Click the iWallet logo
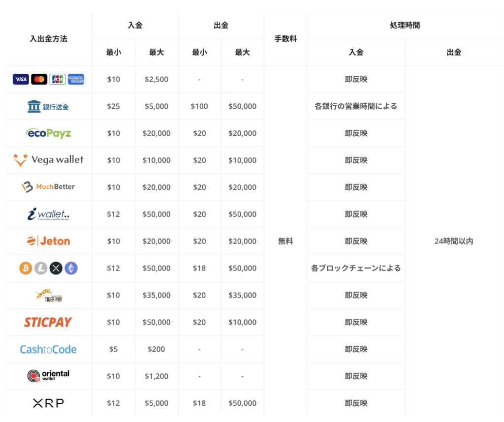The image size is (504, 422). pyautogui.click(x=49, y=214)
